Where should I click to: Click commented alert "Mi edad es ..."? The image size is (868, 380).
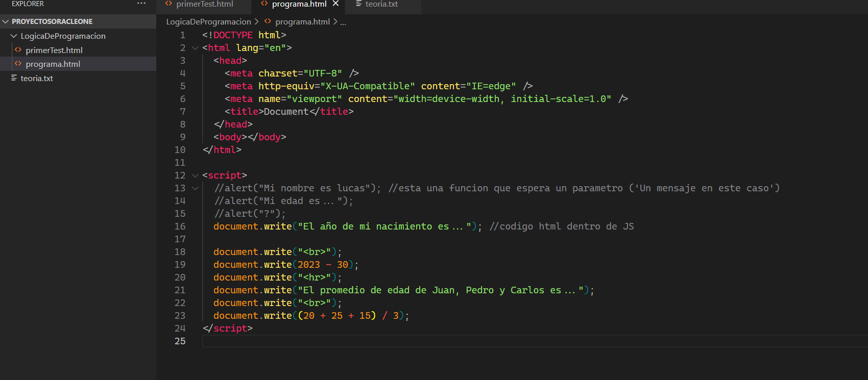[284, 201]
